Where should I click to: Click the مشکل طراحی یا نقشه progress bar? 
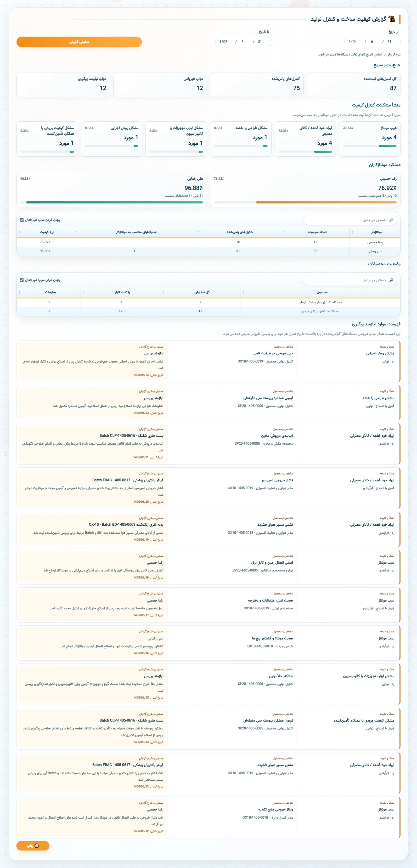[241, 146]
